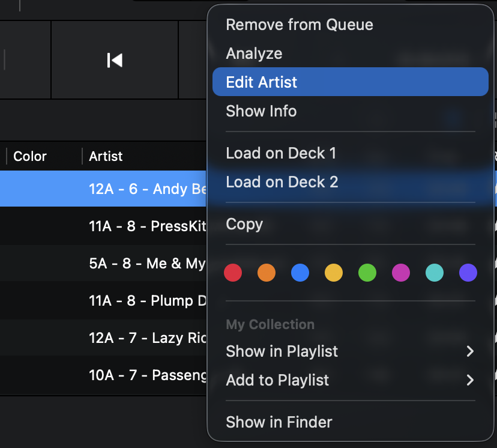Set the teal color tag
The width and height of the screenshot is (497, 448).
tap(435, 273)
